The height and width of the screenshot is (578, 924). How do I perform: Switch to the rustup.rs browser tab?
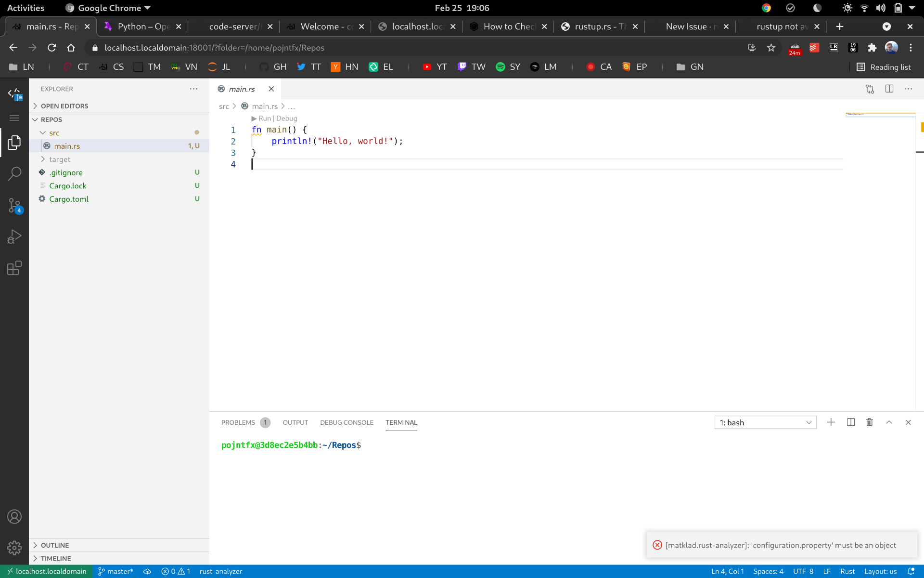(594, 26)
